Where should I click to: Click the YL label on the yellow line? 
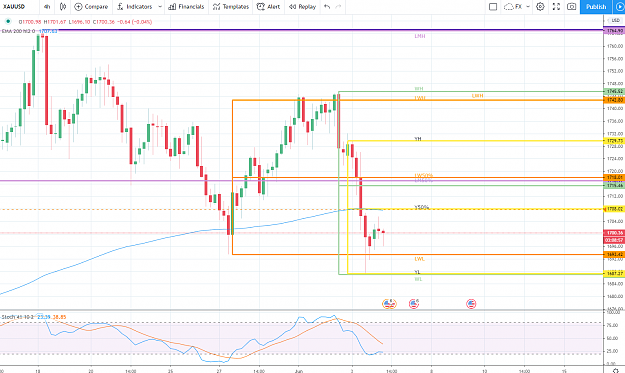point(417,272)
